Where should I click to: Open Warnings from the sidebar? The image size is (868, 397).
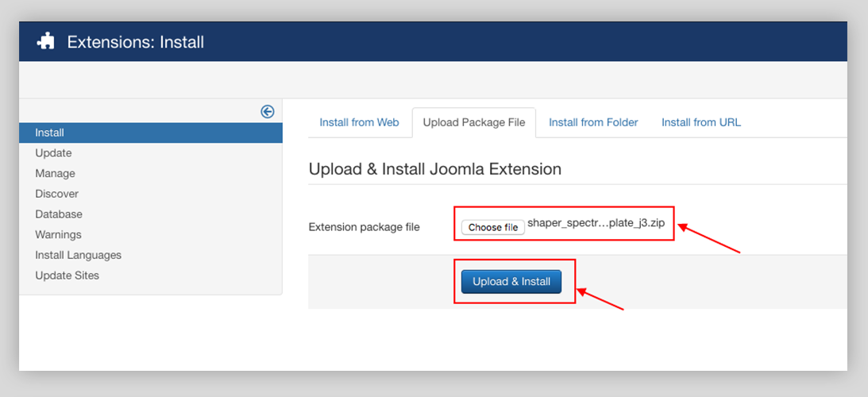tap(58, 235)
